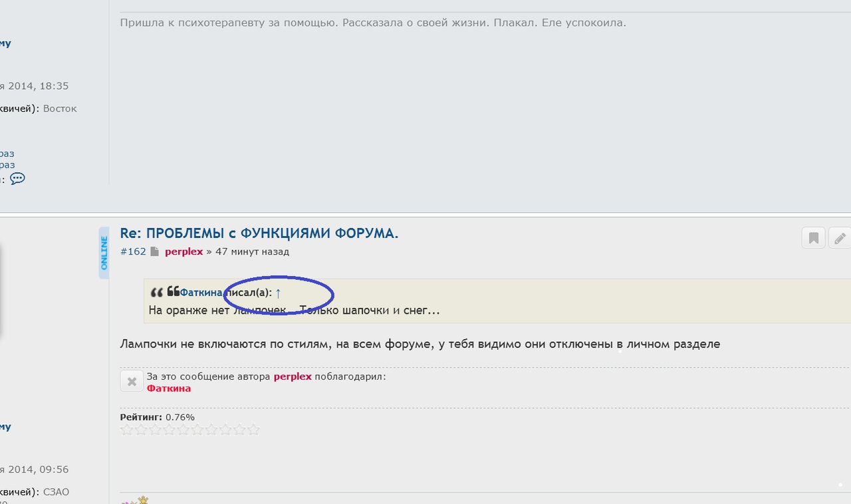
Task: Edit the post using the pencil icon
Action: coord(840,238)
